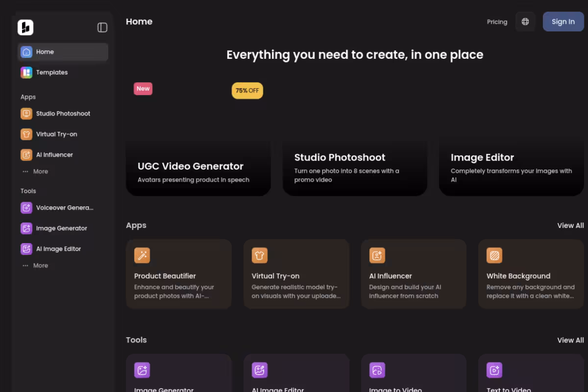Screen dimensions: 588x392
Task: Click the AI Influencer card icon
Action: pos(377,255)
